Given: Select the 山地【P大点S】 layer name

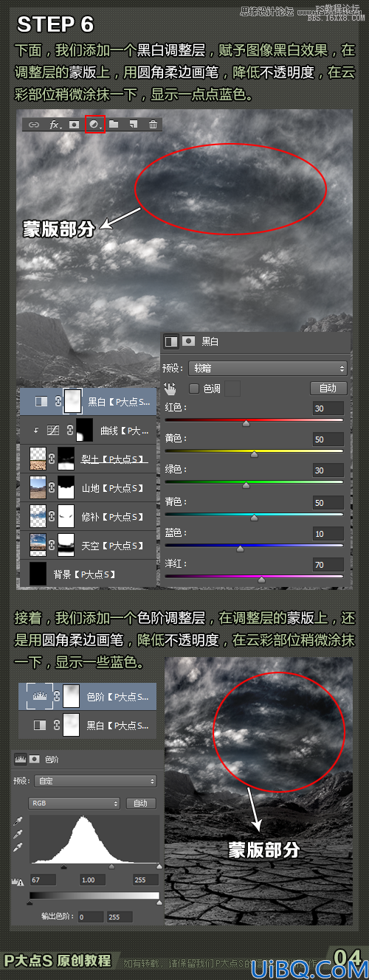Looking at the screenshot, I should click(112, 488).
